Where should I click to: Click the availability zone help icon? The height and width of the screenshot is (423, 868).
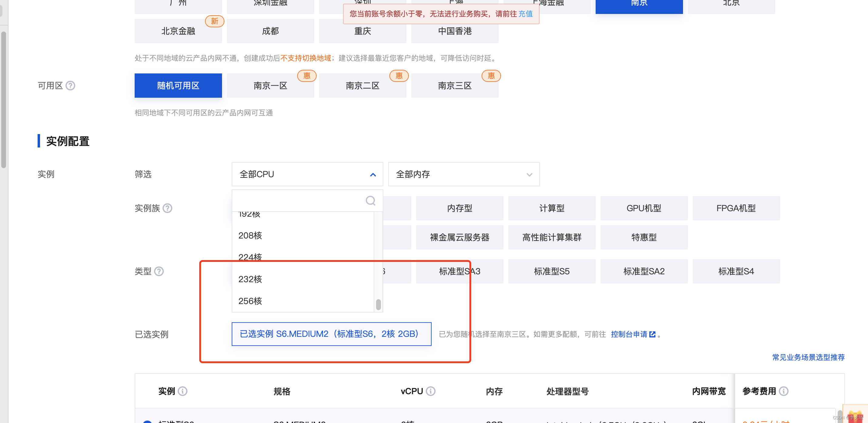(70, 86)
